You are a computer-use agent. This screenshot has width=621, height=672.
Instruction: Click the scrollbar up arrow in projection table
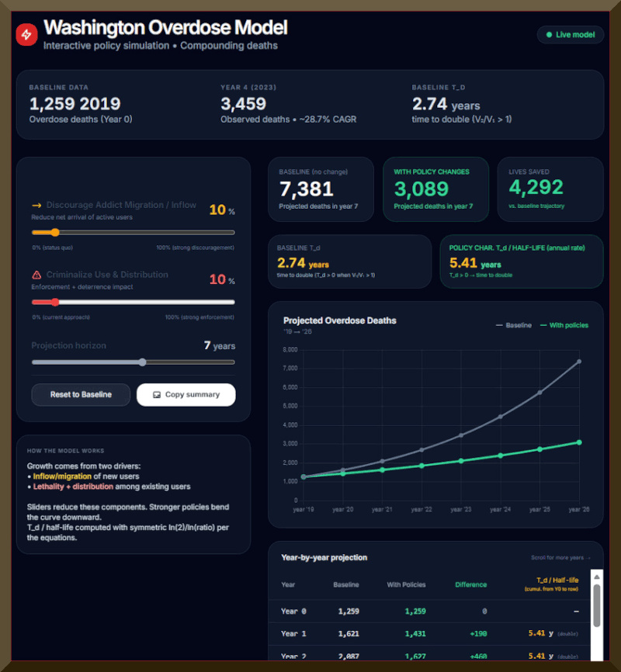pos(597,577)
